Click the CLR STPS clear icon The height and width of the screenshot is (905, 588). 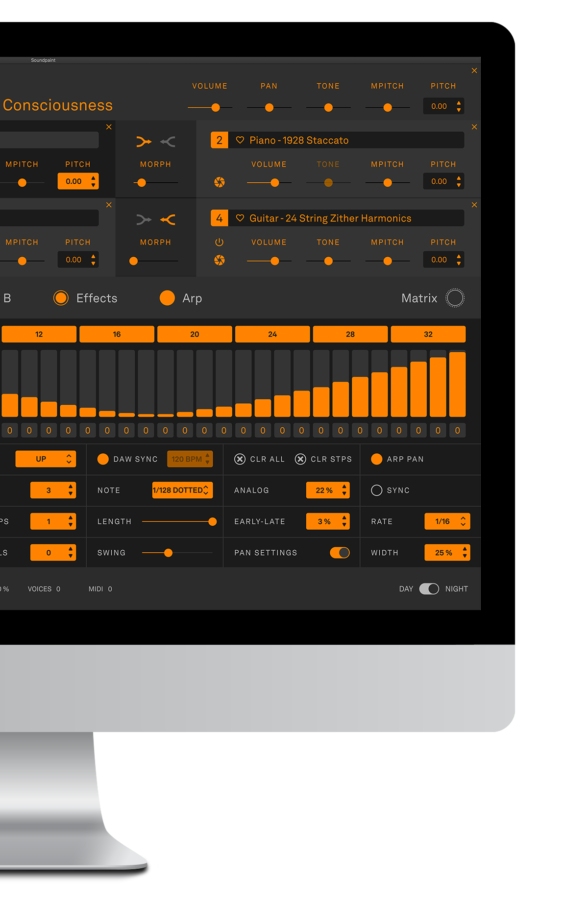pos(300,459)
